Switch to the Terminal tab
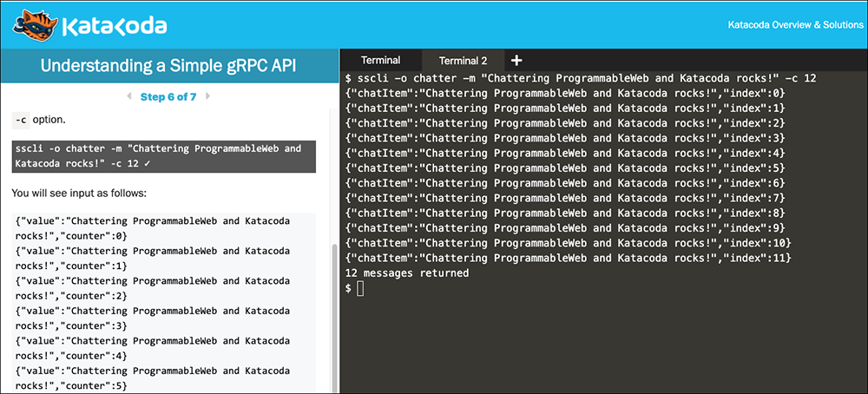This screenshot has width=868, height=394. (381, 61)
